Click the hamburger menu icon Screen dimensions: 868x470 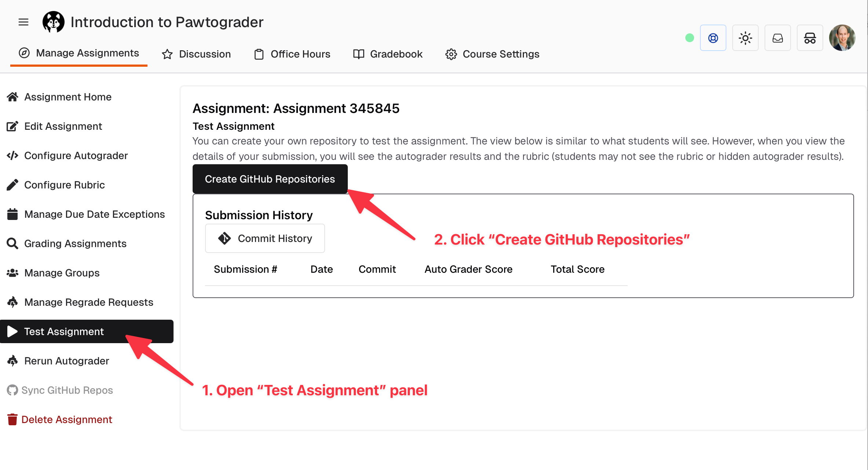[23, 22]
